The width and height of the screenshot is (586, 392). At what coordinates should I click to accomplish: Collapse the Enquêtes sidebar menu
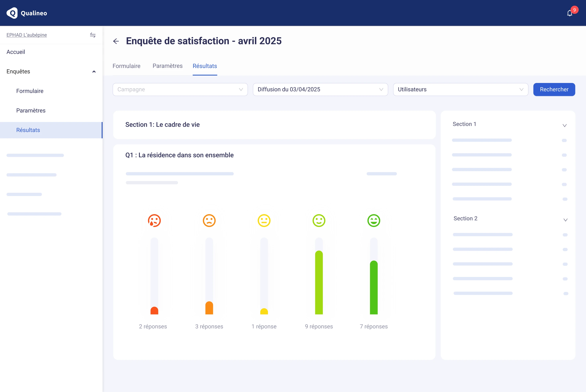(x=94, y=72)
